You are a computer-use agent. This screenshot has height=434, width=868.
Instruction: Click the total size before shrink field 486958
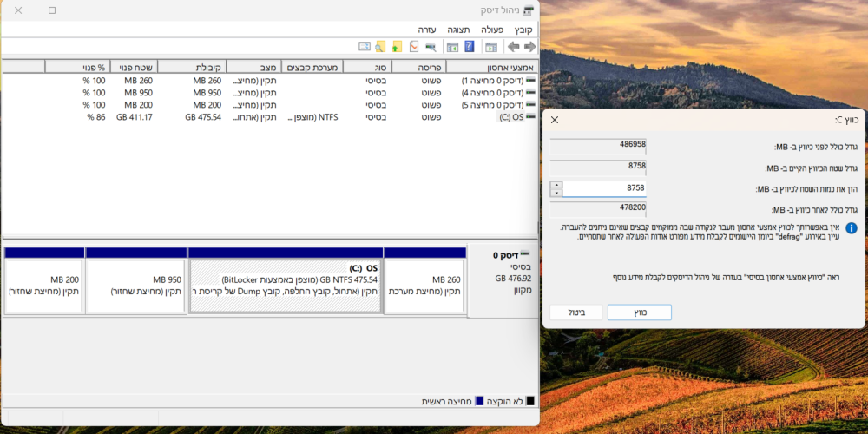pyautogui.click(x=598, y=145)
